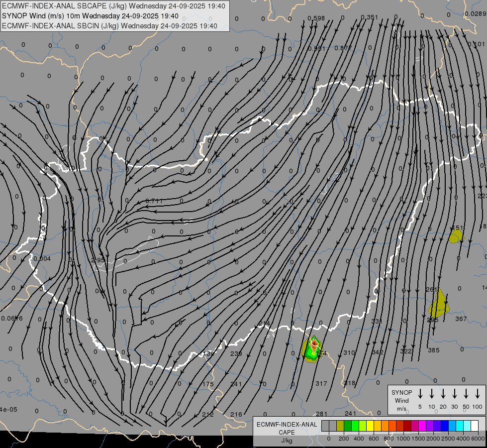Select the green-red CAPE cell on the southern border
The width and height of the screenshot is (487, 448).
point(313,349)
